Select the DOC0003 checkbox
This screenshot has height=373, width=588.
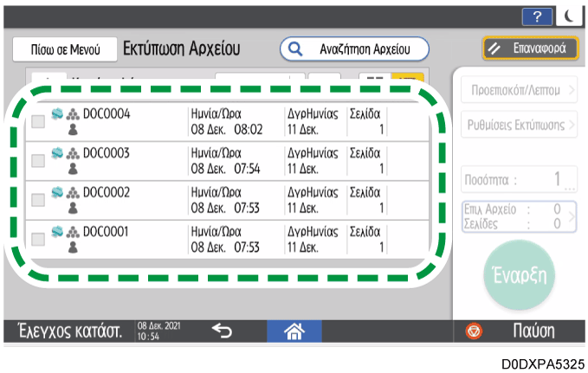[38, 160]
